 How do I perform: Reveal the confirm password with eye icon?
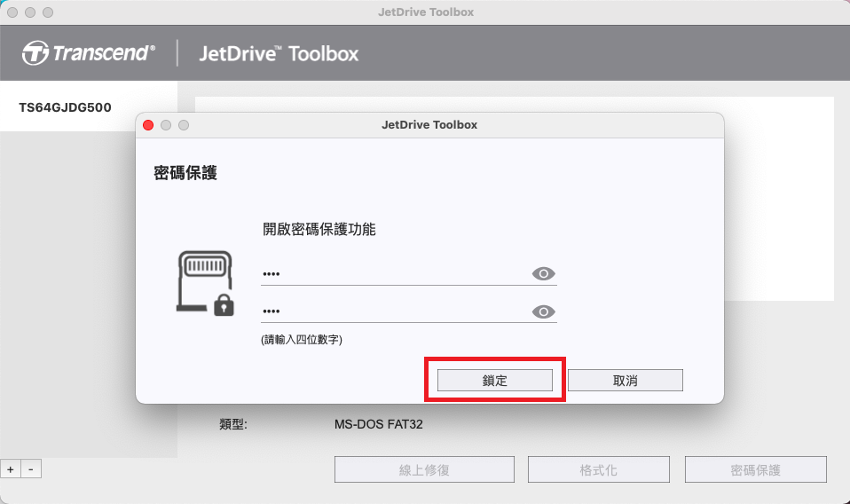[x=543, y=311]
